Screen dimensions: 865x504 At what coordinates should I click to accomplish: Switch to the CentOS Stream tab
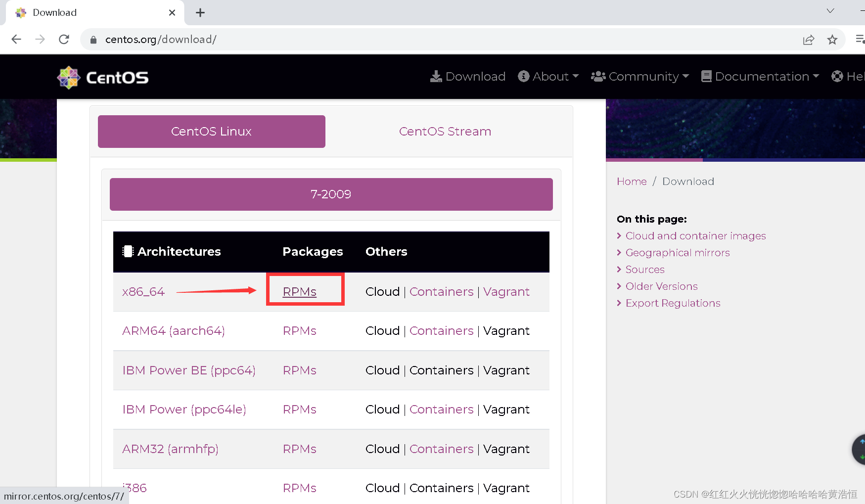pos(445,132)
